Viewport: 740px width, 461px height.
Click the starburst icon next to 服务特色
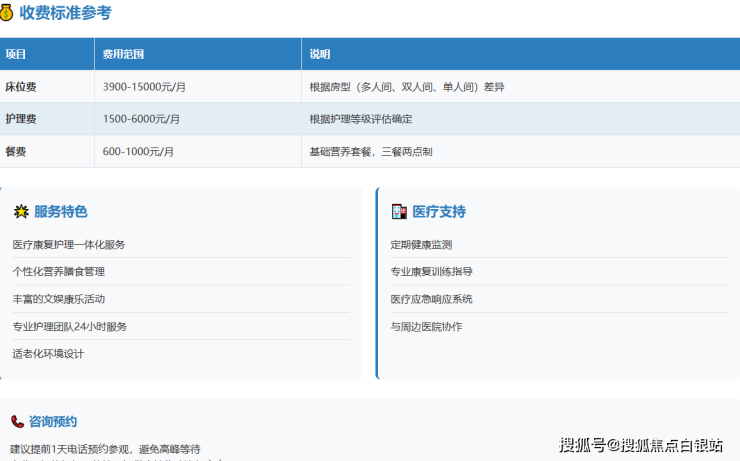pyautogui.click(x=21, y=212)
